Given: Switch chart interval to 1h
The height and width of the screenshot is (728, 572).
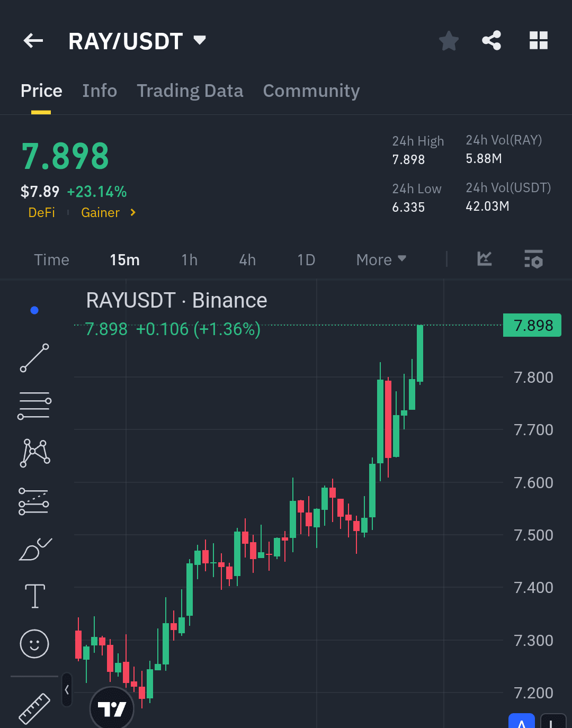Looking at the screenshot, I should 189,260.
